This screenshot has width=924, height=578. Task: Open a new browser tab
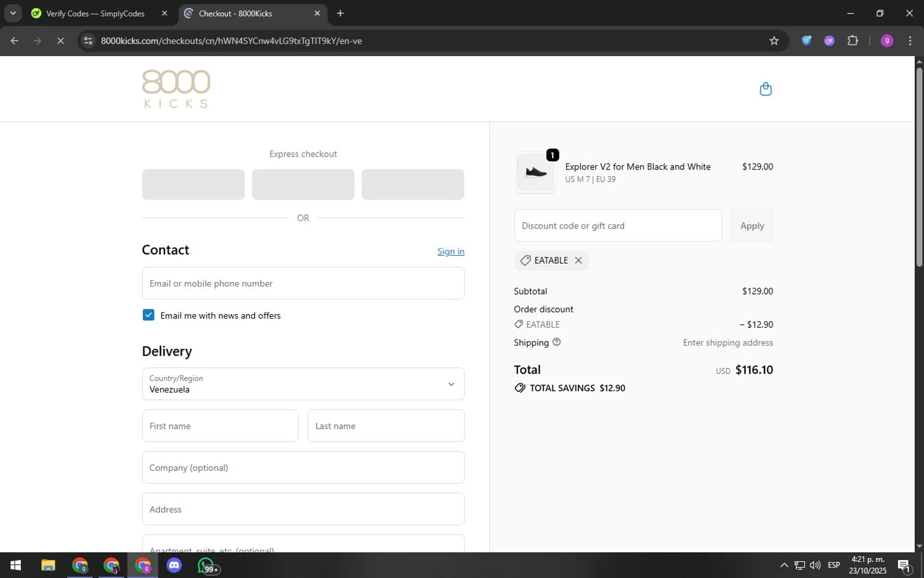[x=341, y=13]
